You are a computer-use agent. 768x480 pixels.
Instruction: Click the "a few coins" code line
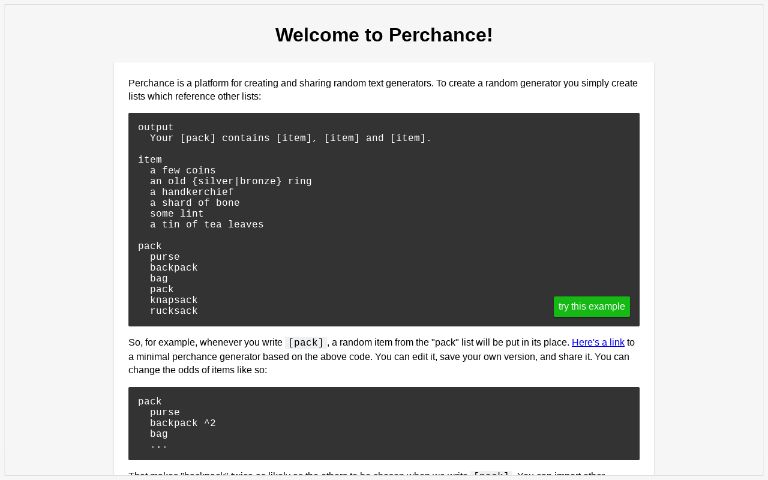tap(182, 171)
